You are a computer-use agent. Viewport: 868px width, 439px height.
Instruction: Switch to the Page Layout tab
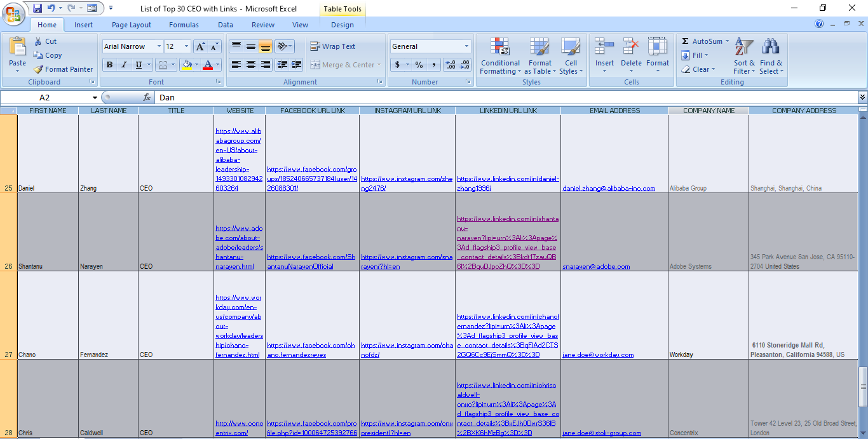point(132,25)
